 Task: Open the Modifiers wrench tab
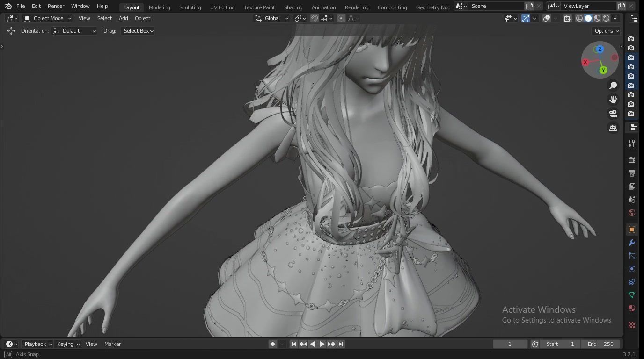(x=632, y=243)
